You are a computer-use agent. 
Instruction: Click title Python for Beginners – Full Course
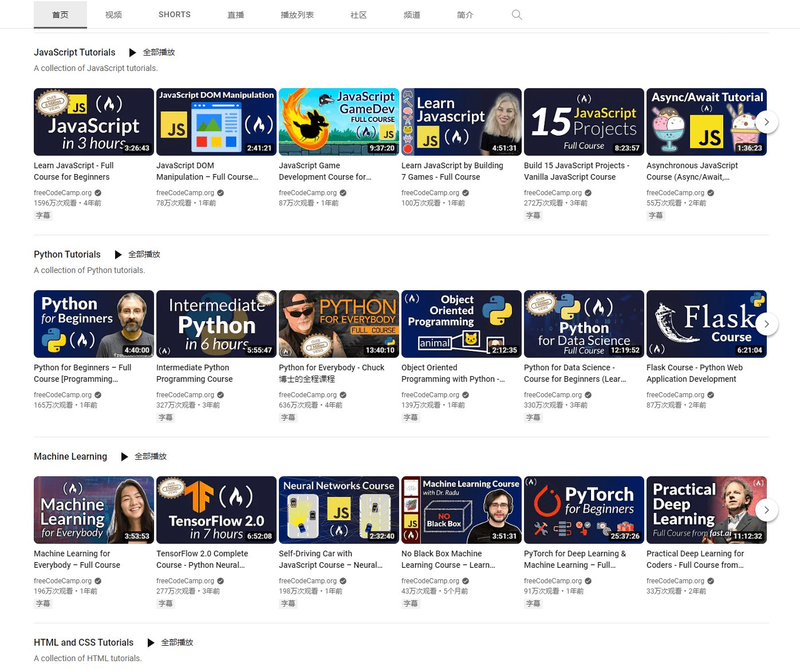[82, 373]
